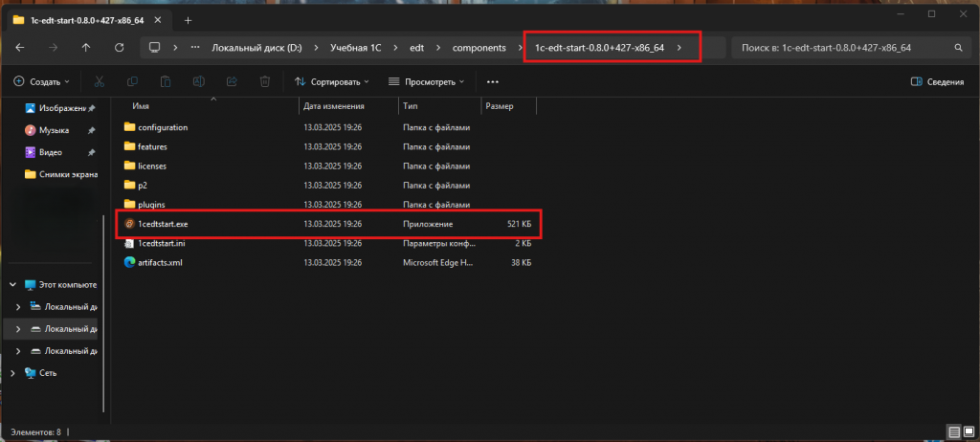Open Музыка in quick access
Image resolution: width=980 pixels, height=442 pixels.
49,130
